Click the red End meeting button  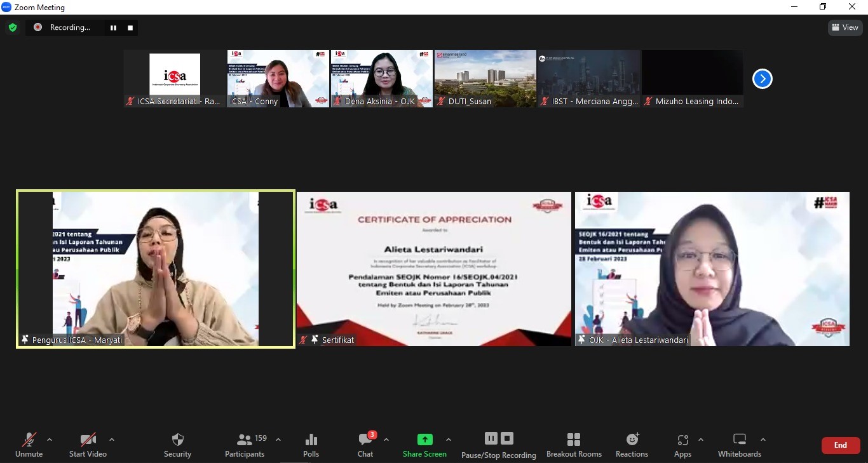coord(840,445)
